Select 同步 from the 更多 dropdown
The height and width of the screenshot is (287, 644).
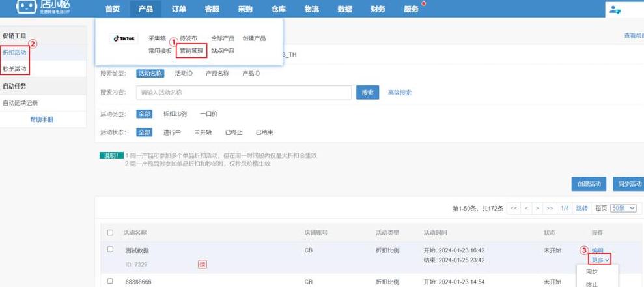pos(592,271)
